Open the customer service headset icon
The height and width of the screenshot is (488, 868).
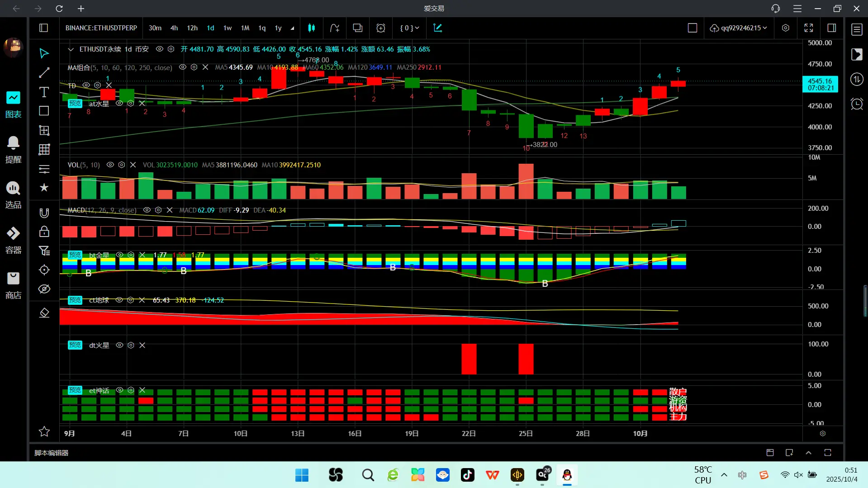[x=776, y=9]
